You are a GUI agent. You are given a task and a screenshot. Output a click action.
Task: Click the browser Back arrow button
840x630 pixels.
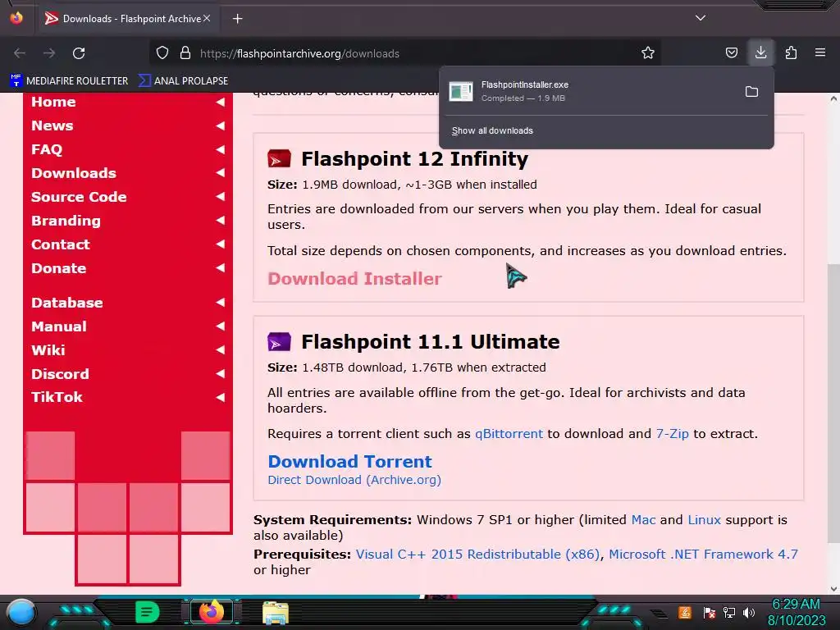pos(20,53)
